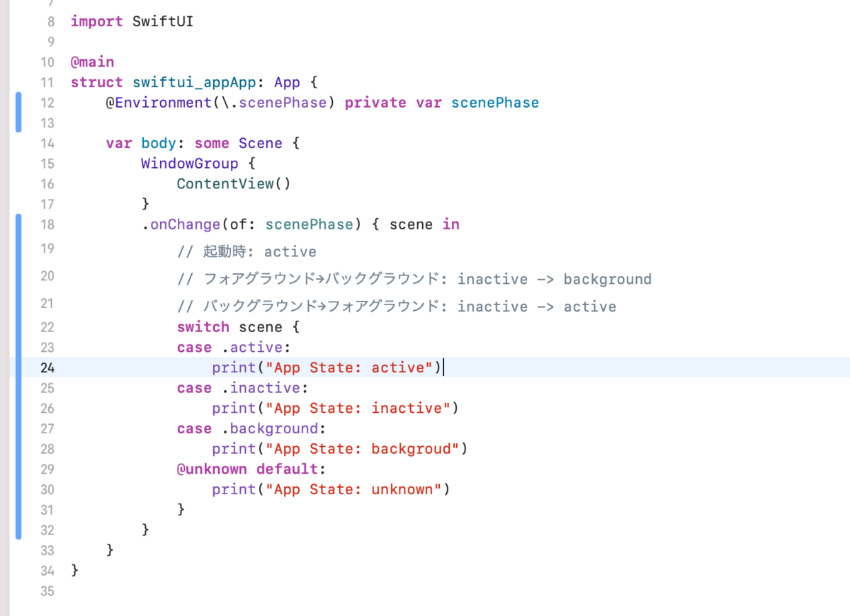Click line number 24 of the highlighted line
The height and width of the screenshot is (616, 850).
coord(47,367)
